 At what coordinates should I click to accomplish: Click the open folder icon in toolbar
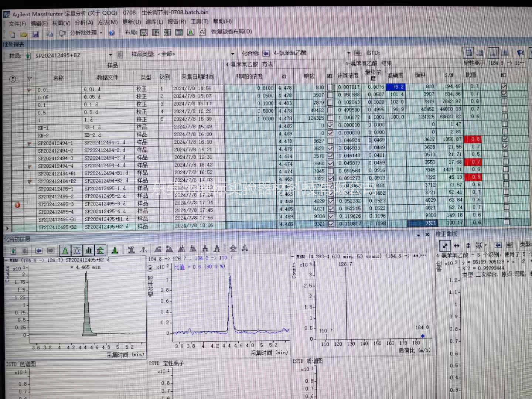point(24,34)
